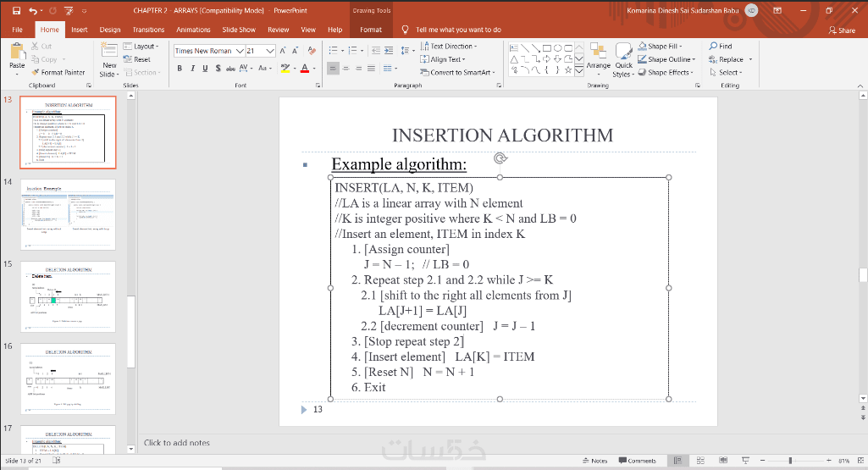Open the File menu
The height and width of the screenshot is (470, 868).
tap(17, 30)
